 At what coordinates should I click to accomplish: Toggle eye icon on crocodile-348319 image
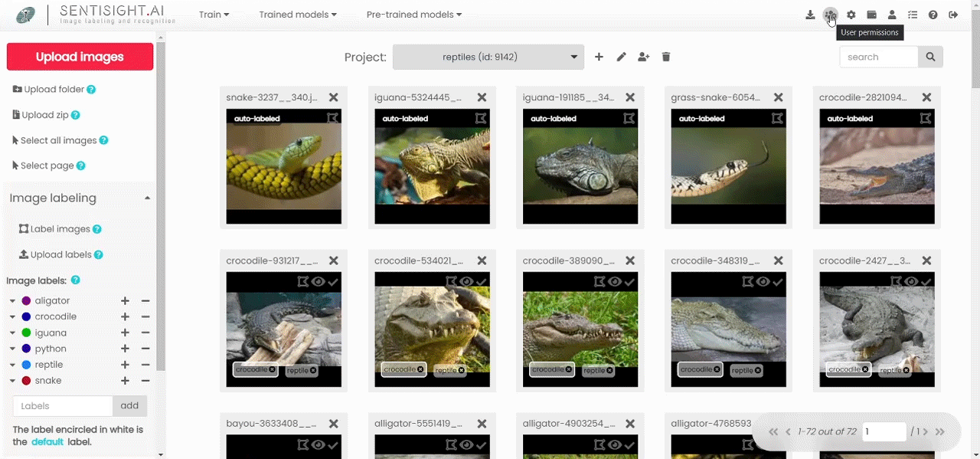[x=763, y=282]
